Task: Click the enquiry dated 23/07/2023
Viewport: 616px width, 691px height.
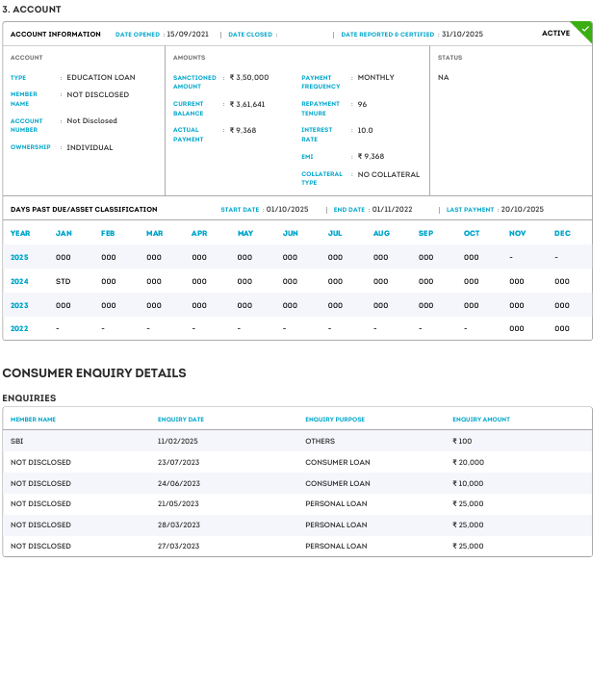Action: tap(178, 462)
